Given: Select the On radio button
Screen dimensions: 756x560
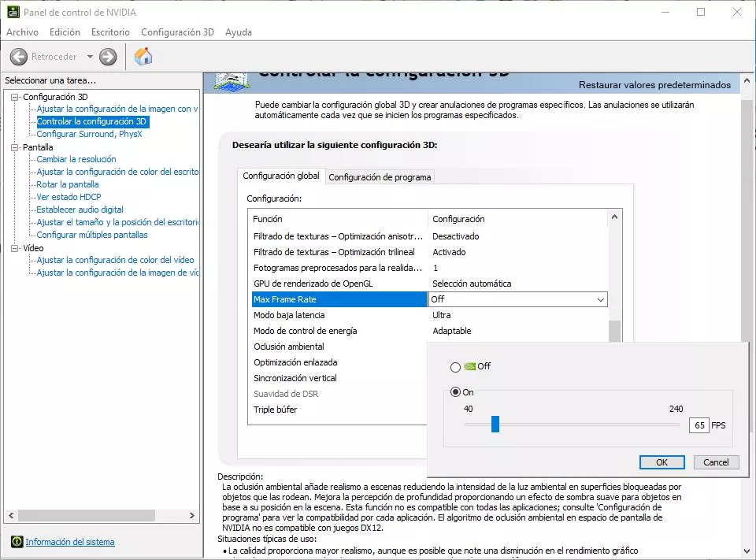Looking at the screenshot, I should [x=455, y=392].
